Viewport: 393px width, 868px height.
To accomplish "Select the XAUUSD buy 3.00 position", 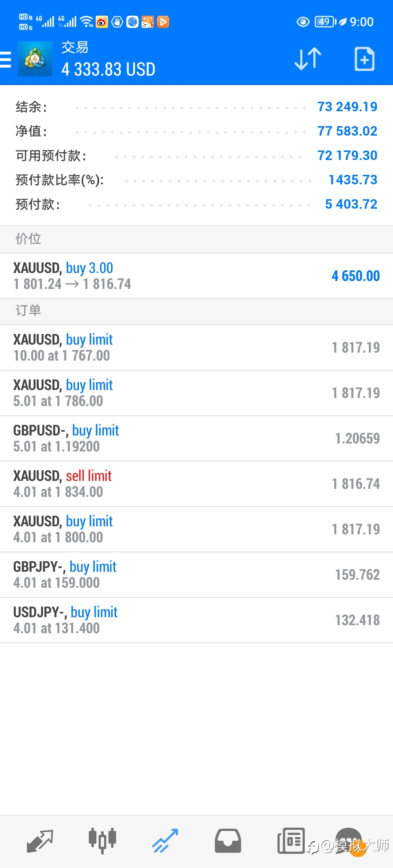I will tap(196, 276).
